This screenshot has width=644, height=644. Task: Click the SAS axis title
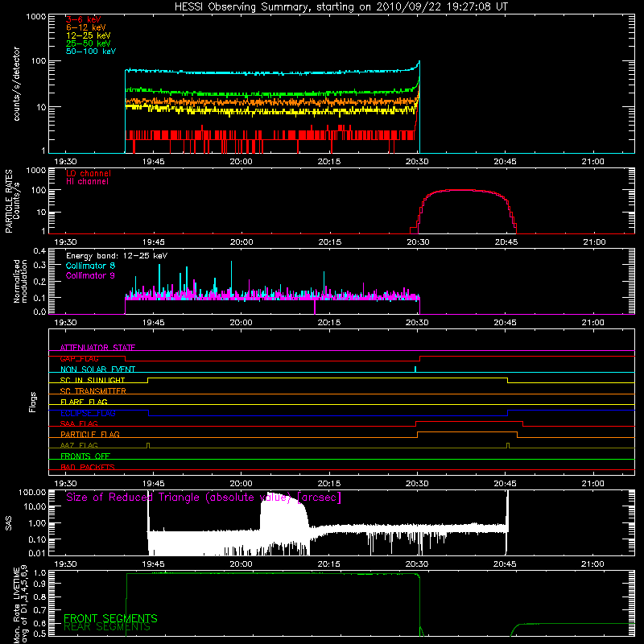[x=8, y=523]
